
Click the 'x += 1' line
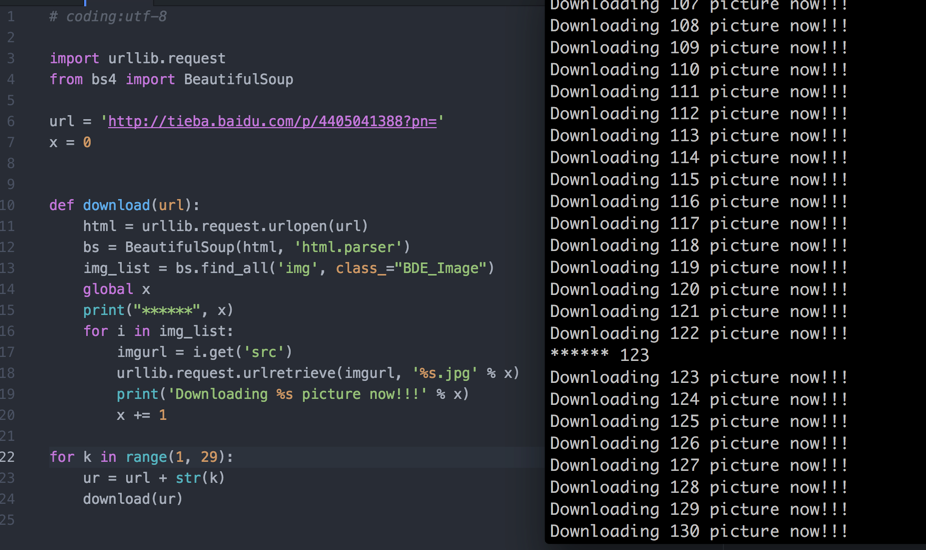(142, 415)
